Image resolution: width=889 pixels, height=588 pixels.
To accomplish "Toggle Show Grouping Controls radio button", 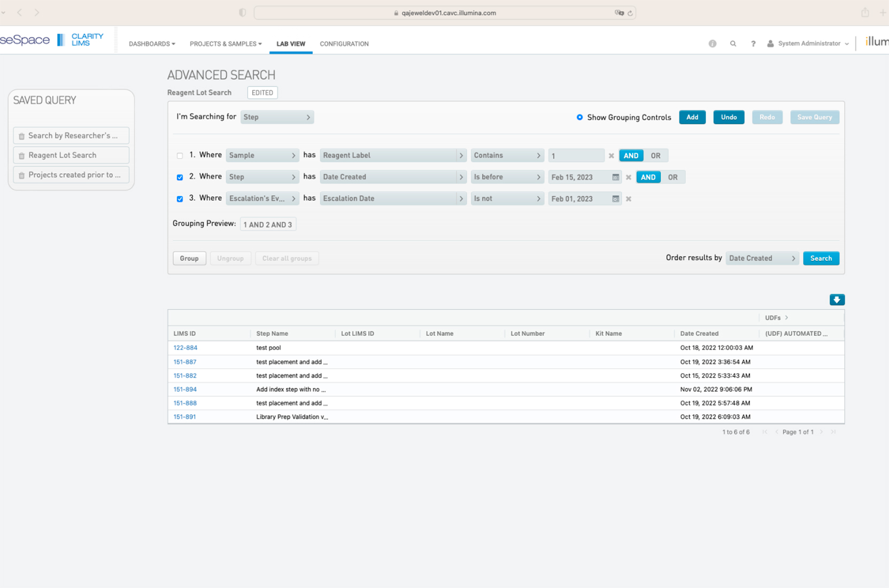I will pos(579,117).
